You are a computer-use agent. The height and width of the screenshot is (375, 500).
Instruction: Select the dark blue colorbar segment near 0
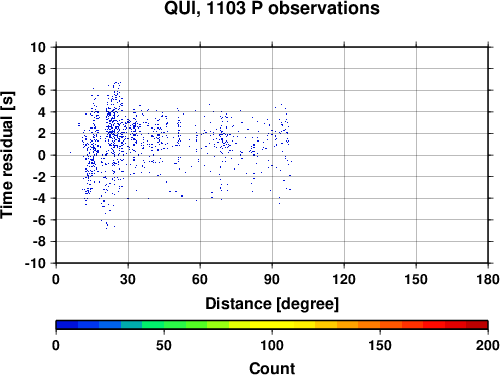[67, 325]
